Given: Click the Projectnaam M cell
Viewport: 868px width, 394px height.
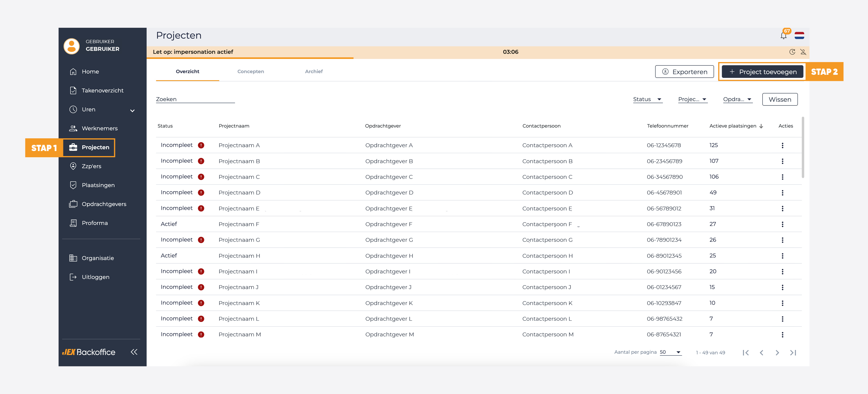Looking at the screenshot, I should [x=240, y=335].
